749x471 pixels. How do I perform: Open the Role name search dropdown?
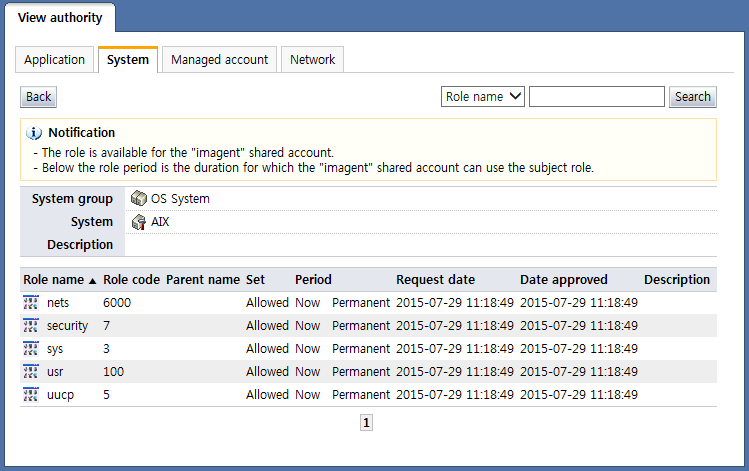click(x=483, y=97)
